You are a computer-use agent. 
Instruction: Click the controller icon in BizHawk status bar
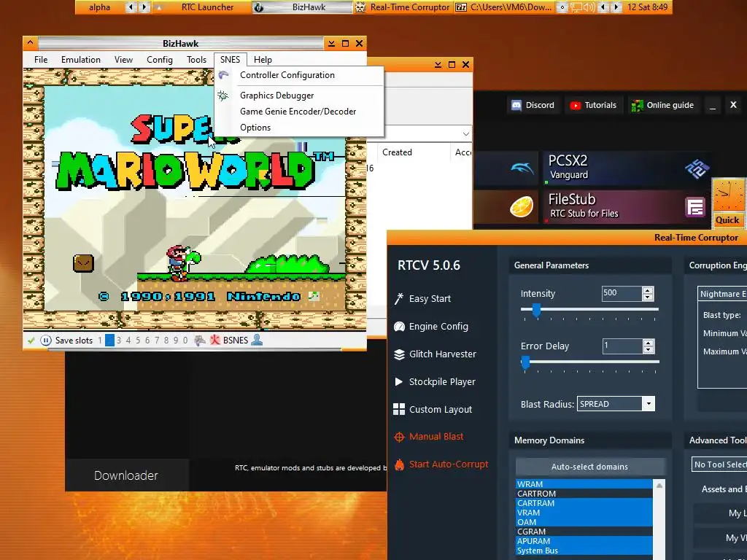[200, 340]
